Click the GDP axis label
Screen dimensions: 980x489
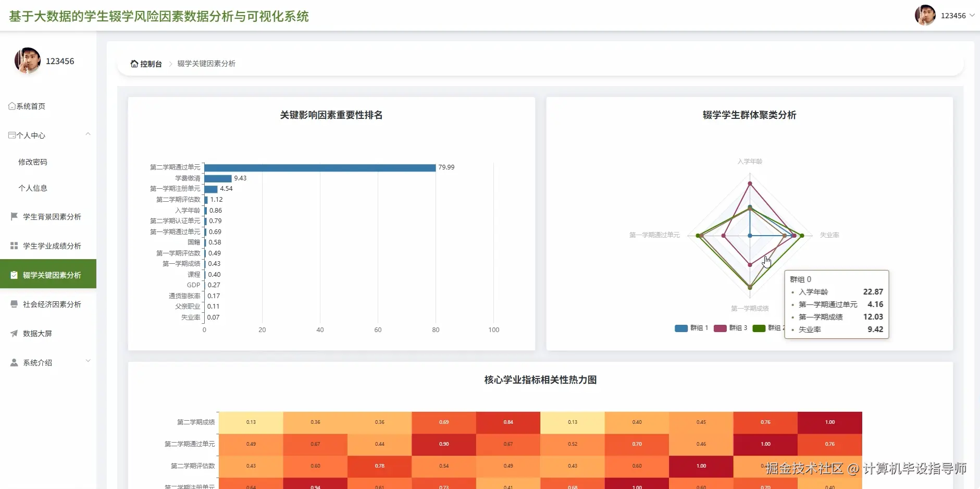point(194,285)
